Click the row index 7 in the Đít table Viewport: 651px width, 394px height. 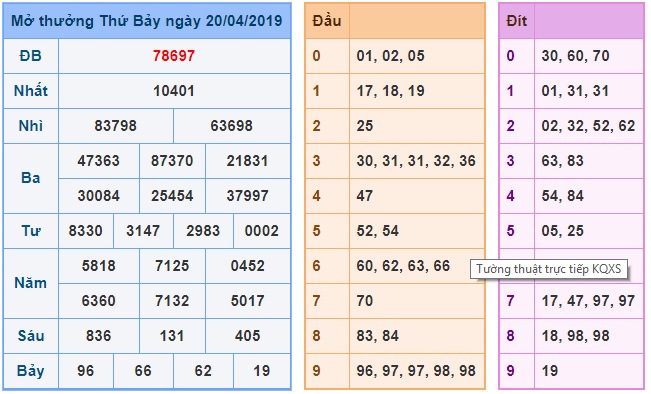[x=511, y=301]
